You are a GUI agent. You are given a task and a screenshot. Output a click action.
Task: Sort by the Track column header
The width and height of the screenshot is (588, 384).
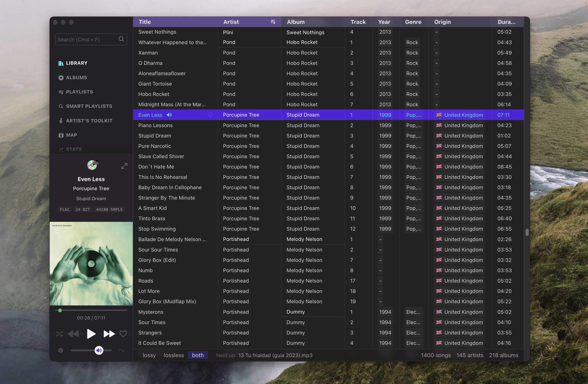358,22
